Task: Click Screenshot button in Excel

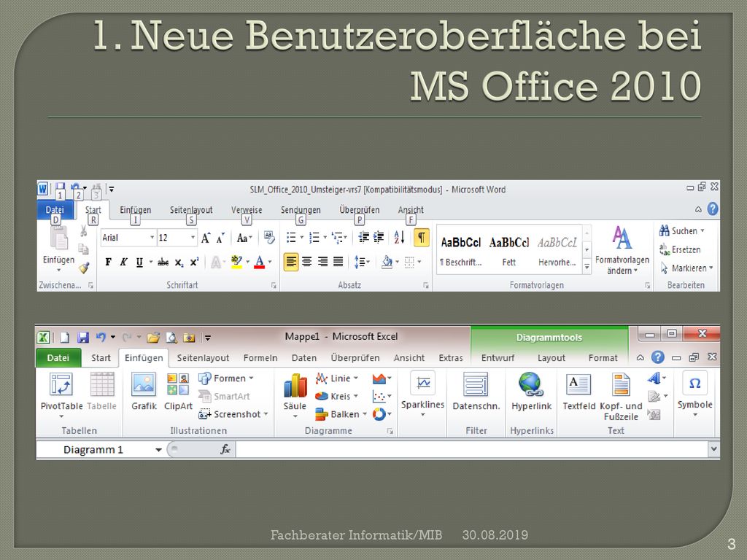Action: tap(233, 414)
